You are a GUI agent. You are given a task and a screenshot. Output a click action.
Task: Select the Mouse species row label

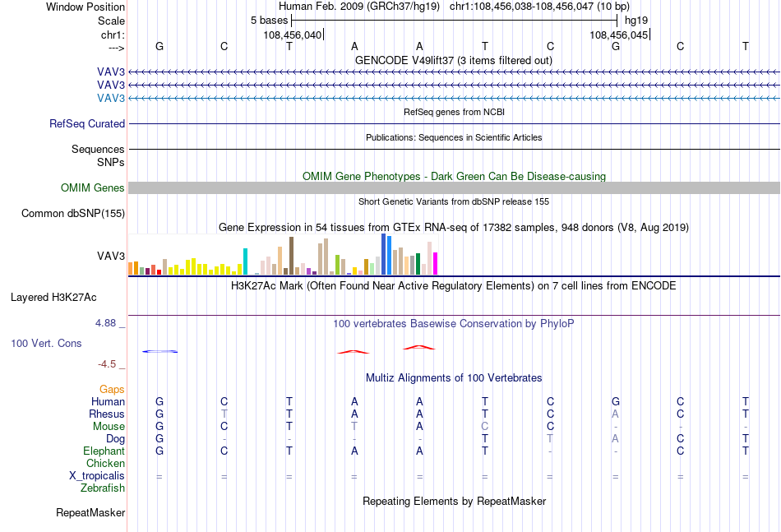pos(109,427)
